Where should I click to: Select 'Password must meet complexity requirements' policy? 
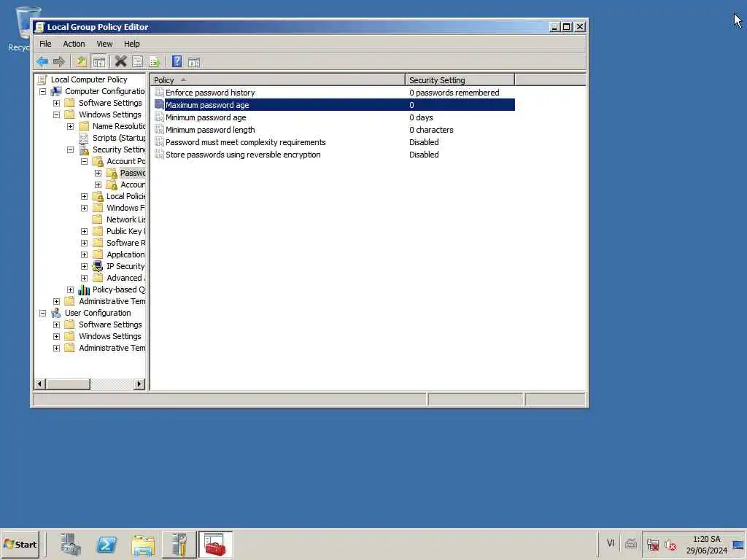point(334,142)
